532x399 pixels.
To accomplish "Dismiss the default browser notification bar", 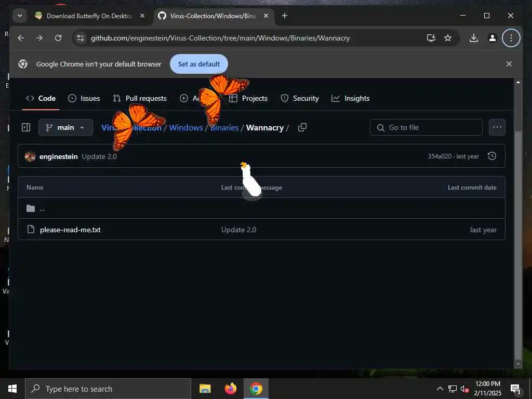I will [x=509, y=64].
